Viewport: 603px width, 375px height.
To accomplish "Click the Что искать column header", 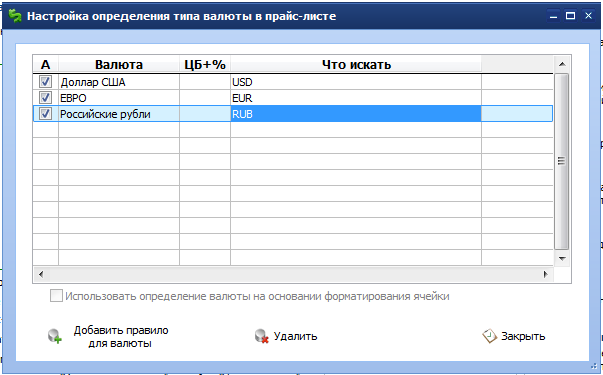I will pyautogui.click(x=356, y=64).
